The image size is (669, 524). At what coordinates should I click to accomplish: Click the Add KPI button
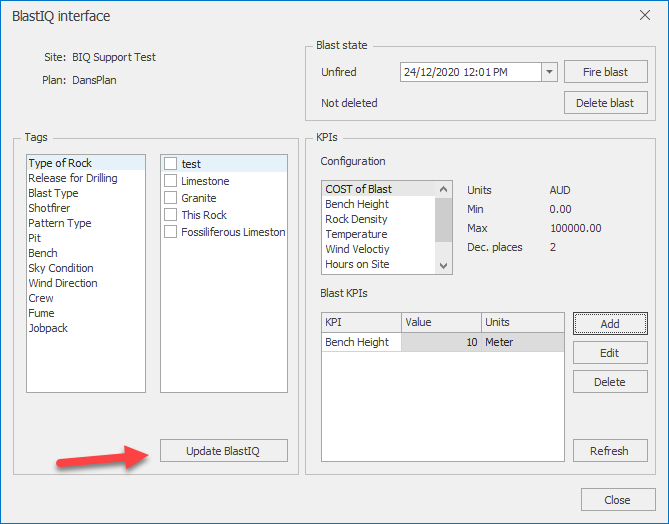(x=610, y=324)
